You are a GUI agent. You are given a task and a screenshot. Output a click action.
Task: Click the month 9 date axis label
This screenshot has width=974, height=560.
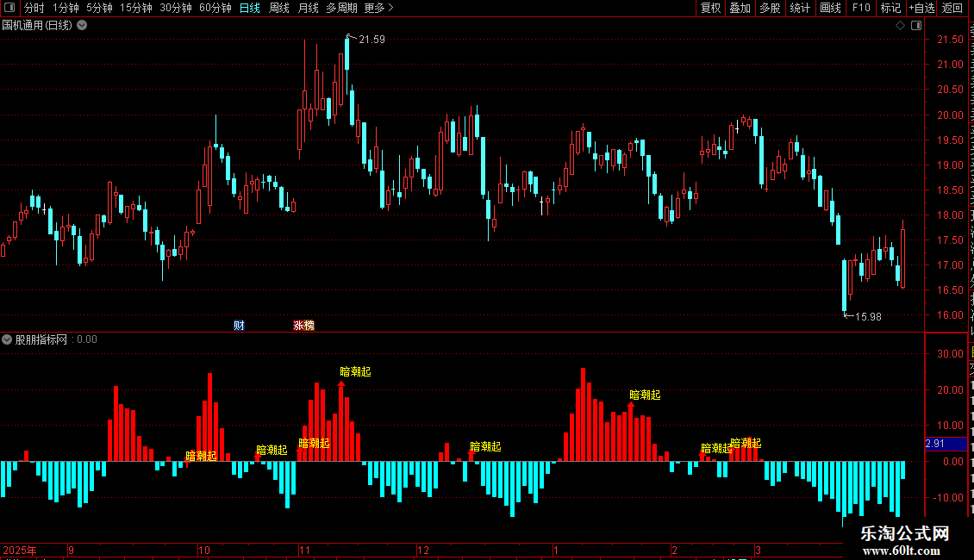[x=72, y=550]
